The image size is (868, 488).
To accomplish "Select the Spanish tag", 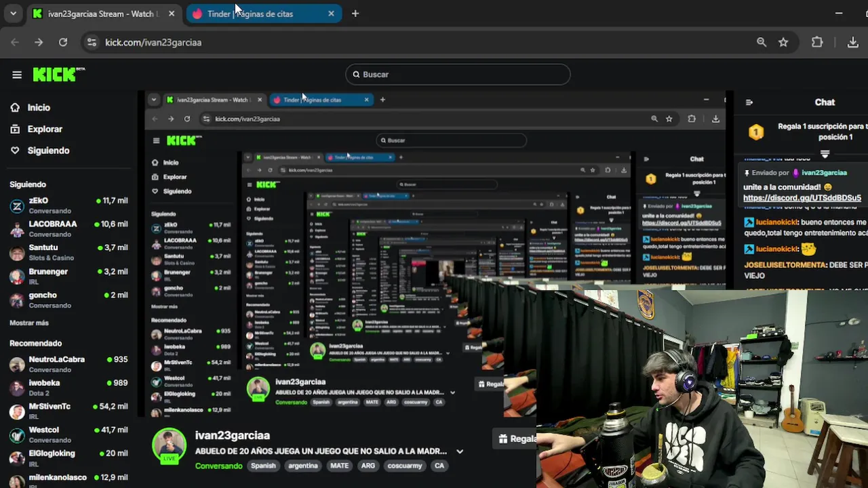I will 263,466.
